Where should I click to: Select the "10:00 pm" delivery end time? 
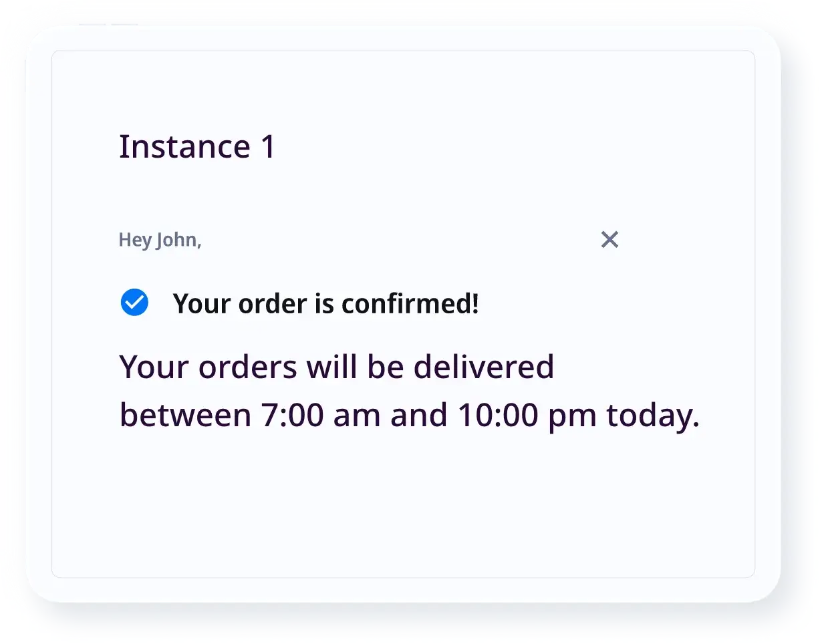pyautogui.click(x=527, y=416)
